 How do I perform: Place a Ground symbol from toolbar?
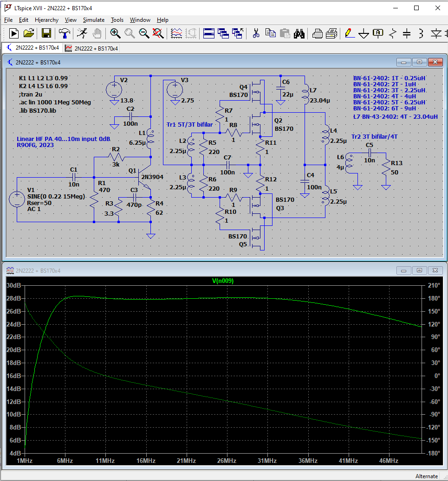[x=364, y=33]
